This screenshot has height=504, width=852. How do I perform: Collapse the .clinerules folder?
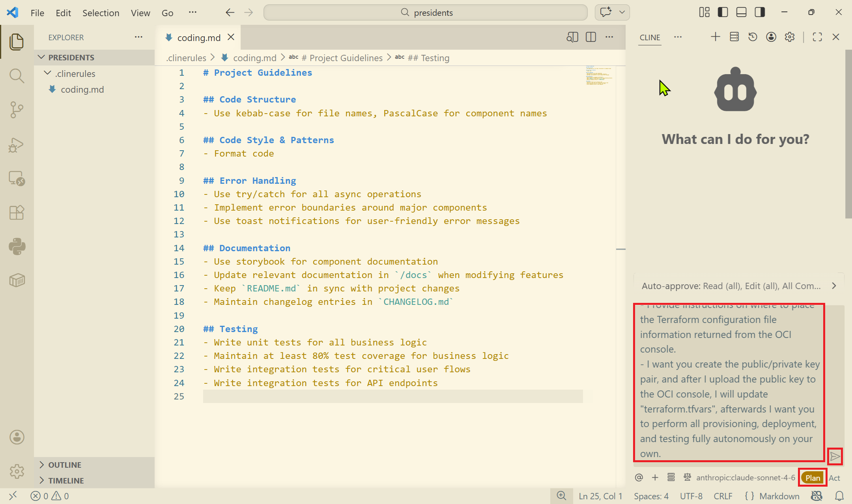coord(75,74)
